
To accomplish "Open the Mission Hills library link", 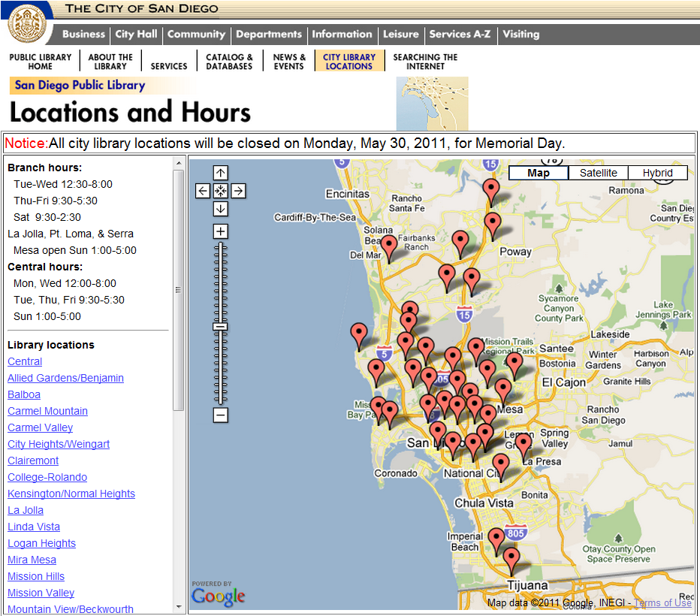I will 36,576.
